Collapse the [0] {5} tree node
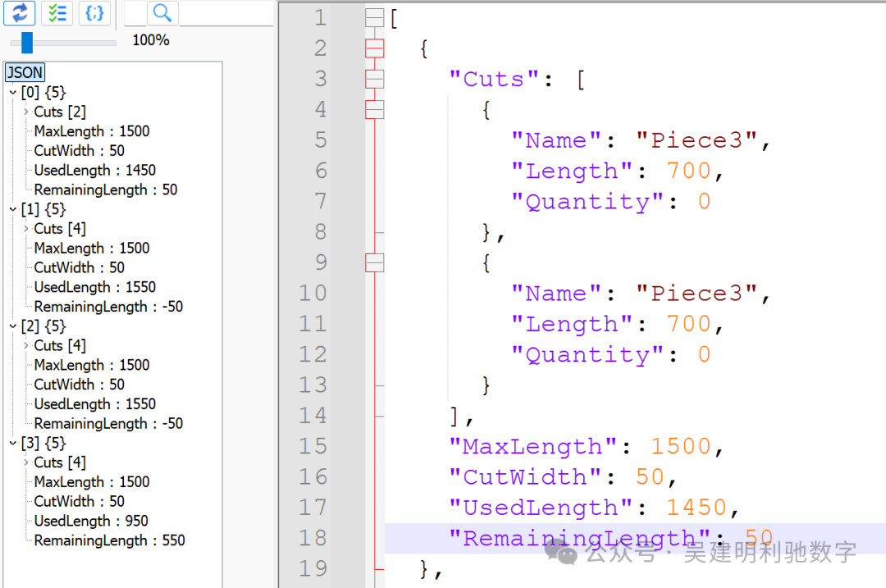The image size is (886, 588). (x=13, y=93)
